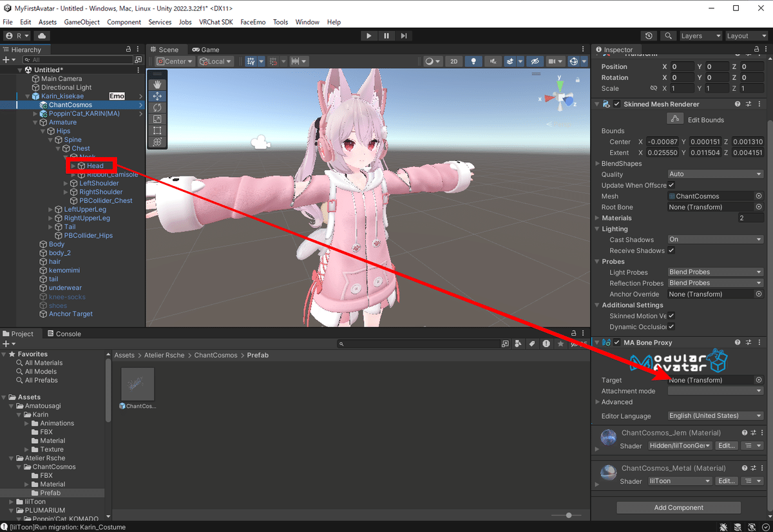Click the Hierarchy lock icon

[128, 50]
